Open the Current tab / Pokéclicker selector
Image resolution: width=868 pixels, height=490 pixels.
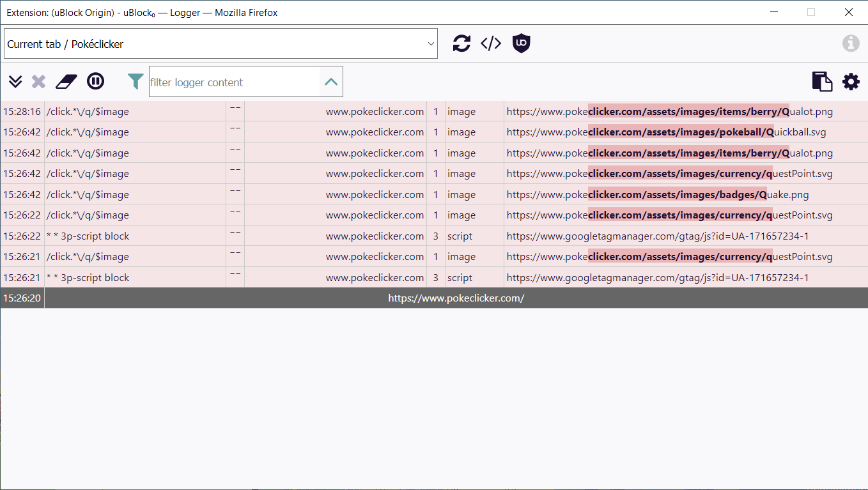(x=221, y=43)
